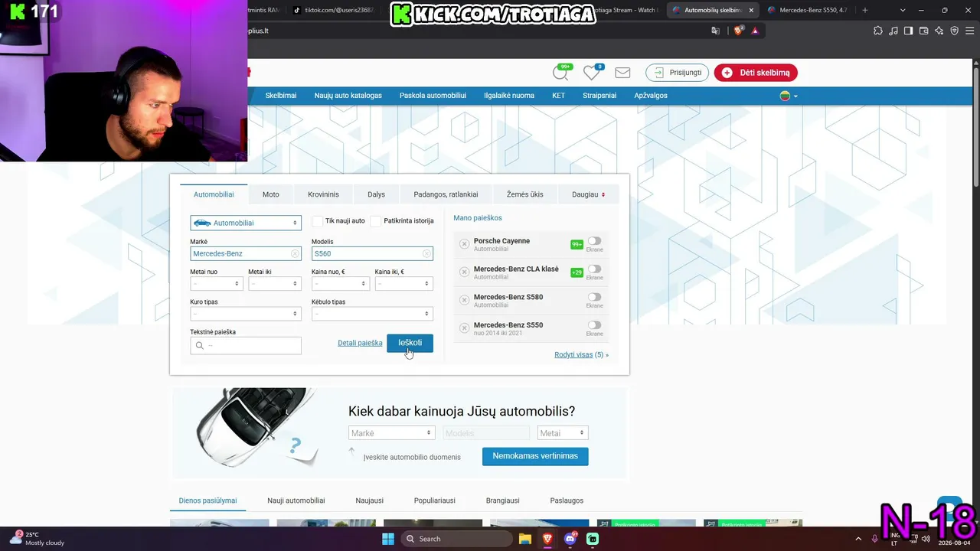Screen dimensions: 980x551
Task: Remove the Mercedes-Benz CLA klasė saved search
Action: pos(464,272)
